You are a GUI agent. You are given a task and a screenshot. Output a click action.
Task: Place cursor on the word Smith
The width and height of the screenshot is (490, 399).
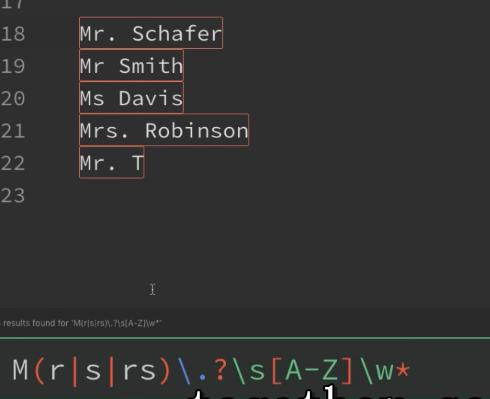[151, 66]
